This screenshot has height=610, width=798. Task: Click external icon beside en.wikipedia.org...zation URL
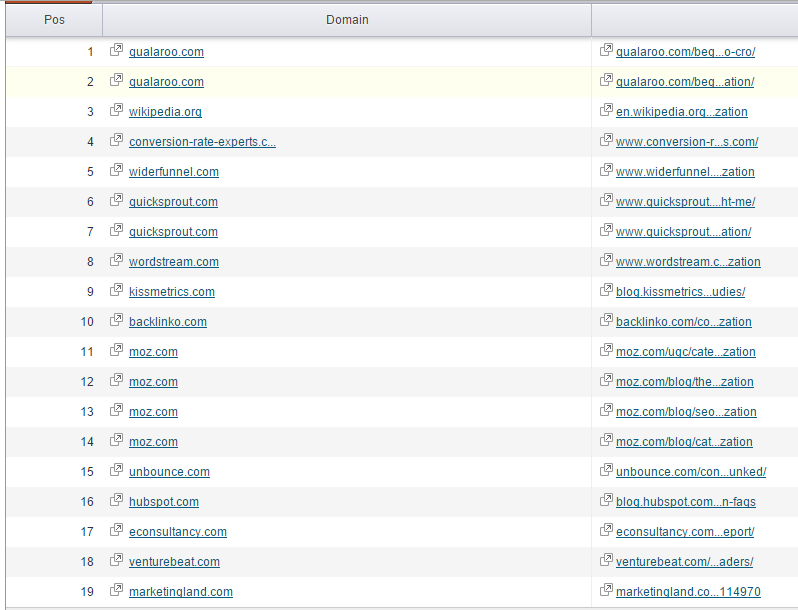click(x=606, y=110)
